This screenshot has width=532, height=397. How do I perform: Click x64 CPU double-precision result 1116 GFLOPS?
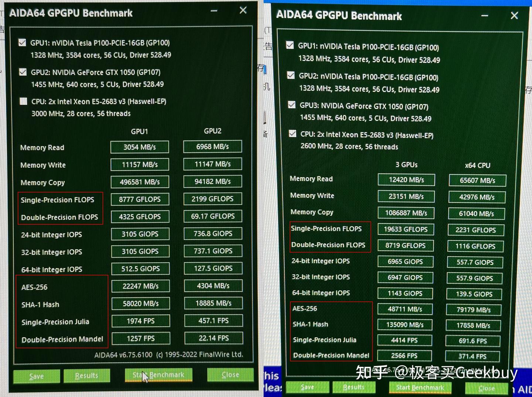click(x=475, y=246)
